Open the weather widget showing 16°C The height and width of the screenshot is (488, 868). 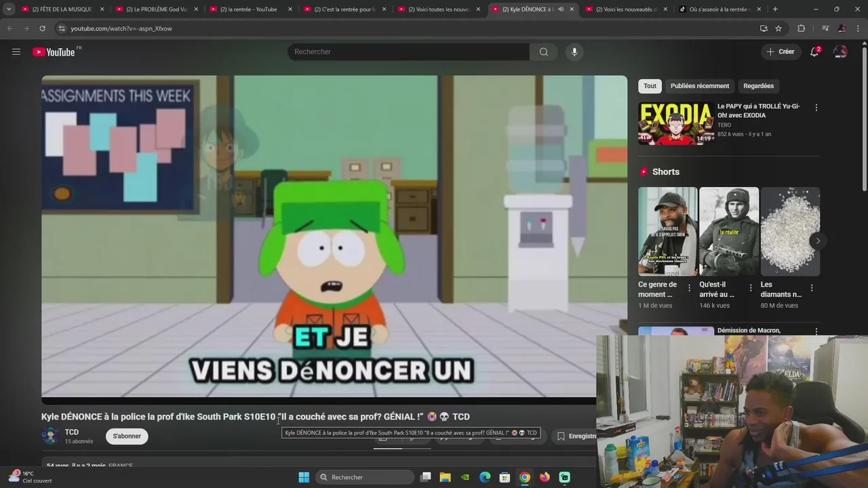click(x=31, y=477)
